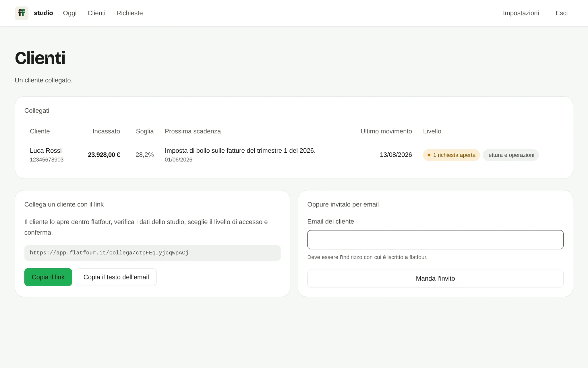Click the 01/06/2026 deadline date

coord(179,160)
